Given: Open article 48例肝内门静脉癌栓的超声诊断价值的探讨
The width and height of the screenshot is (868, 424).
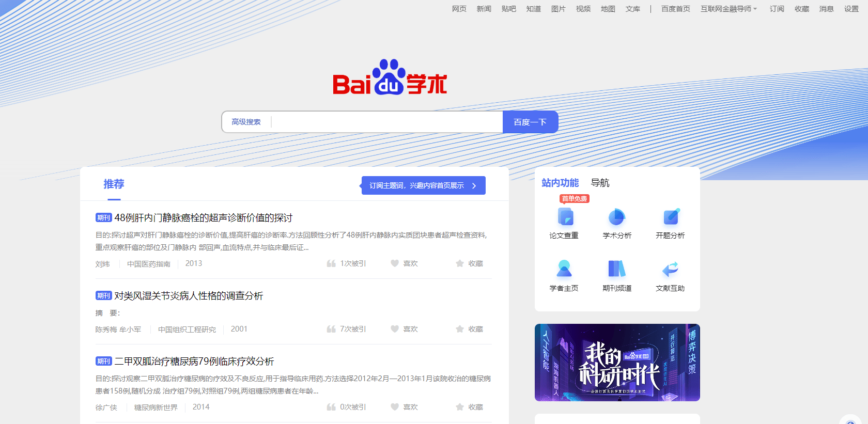Looking at the screenshot, I should [204, 218].
